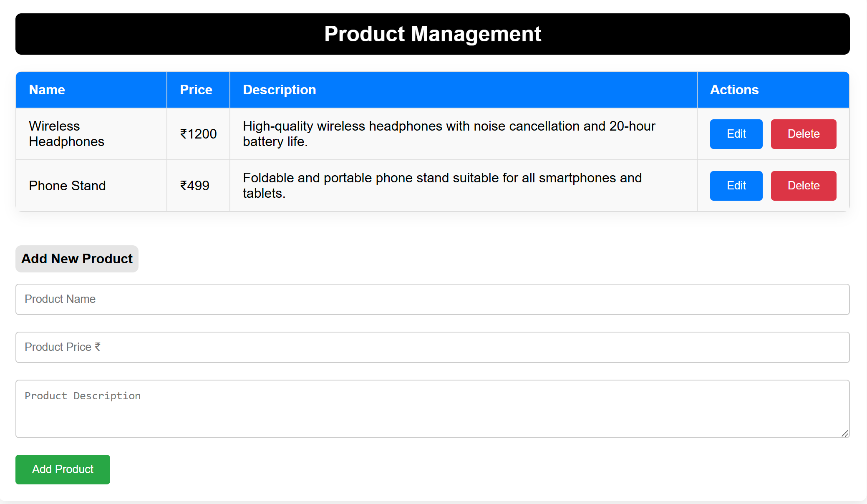Focus the Product Price ₹ input field

432,347
